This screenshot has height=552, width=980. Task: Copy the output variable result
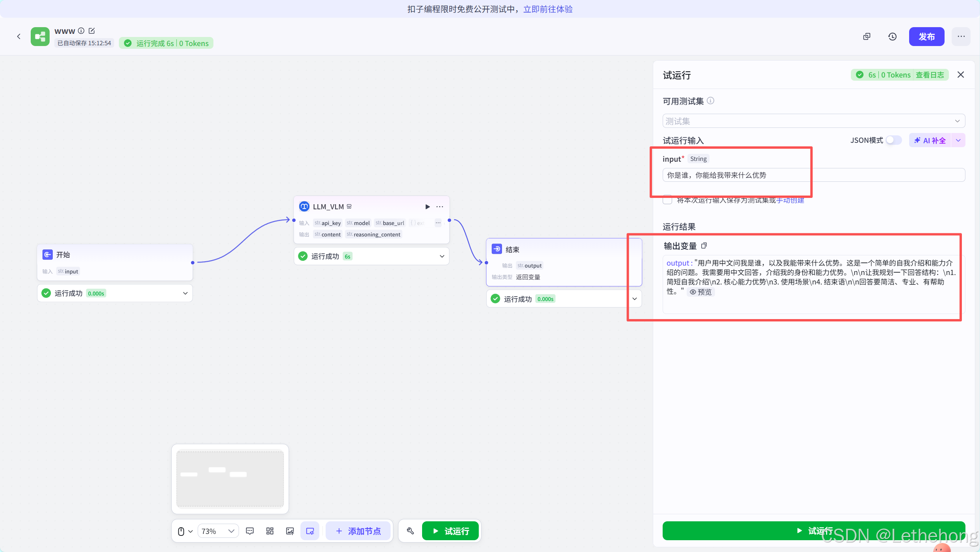pos(704,246)
